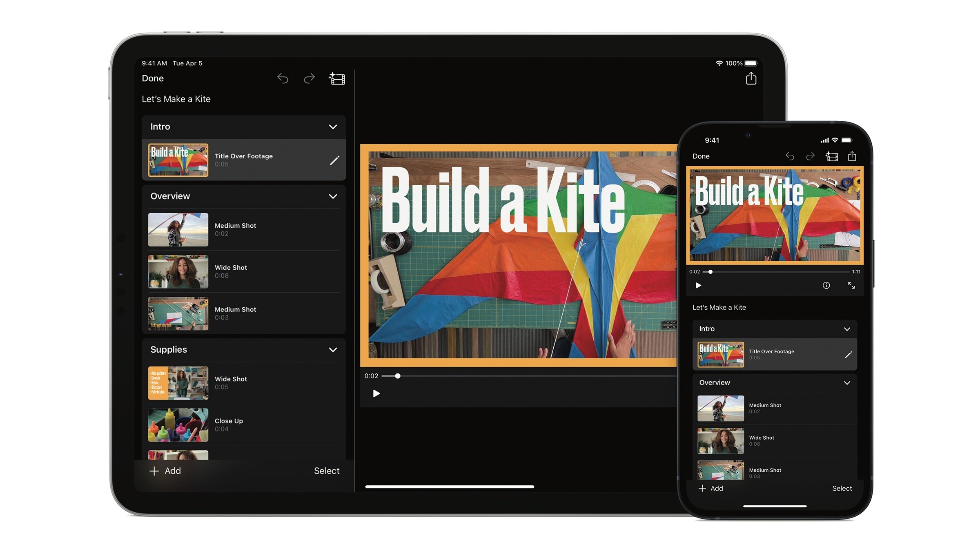Collapse the Overview section chevron
Image resolution: width=980 pixels, height=551 pixels.
[333, 196]
